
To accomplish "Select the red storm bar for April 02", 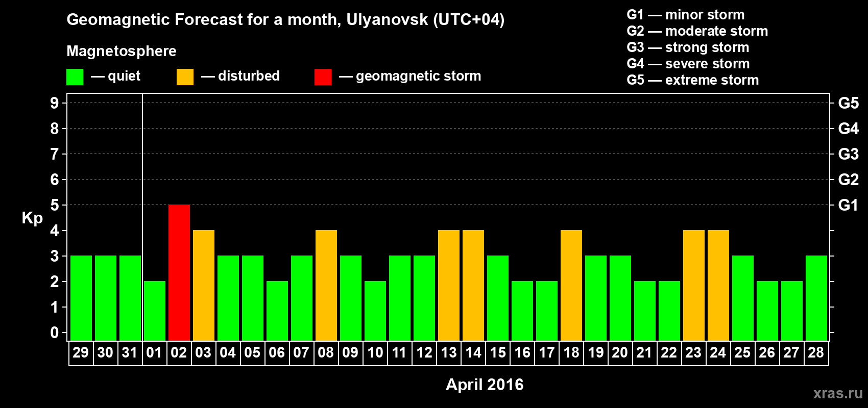I will tap(179, 272).
